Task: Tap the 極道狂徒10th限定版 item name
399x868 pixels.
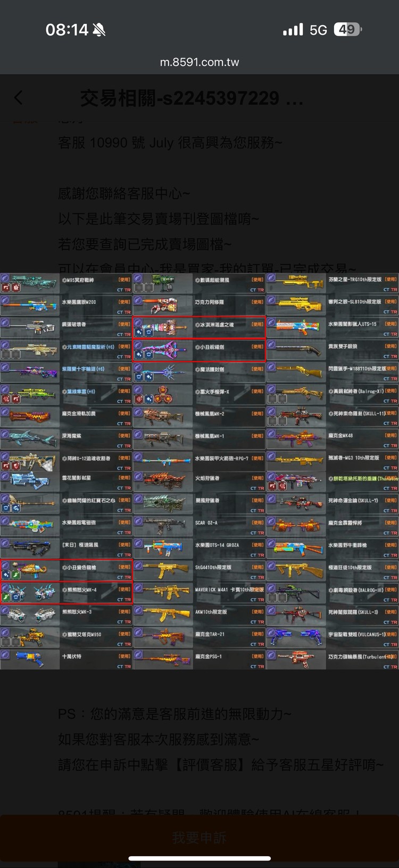Action: point(350,568)
